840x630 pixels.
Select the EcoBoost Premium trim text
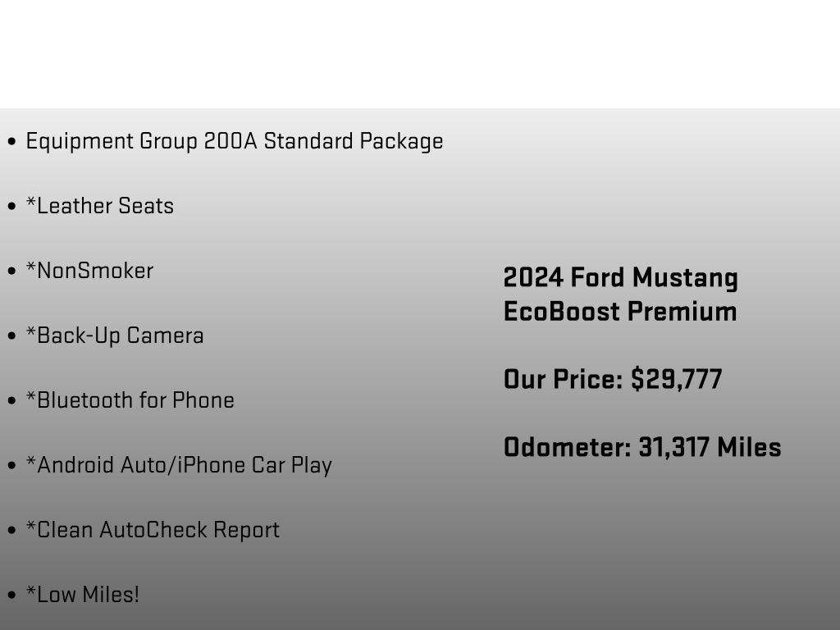click(620, 312)
